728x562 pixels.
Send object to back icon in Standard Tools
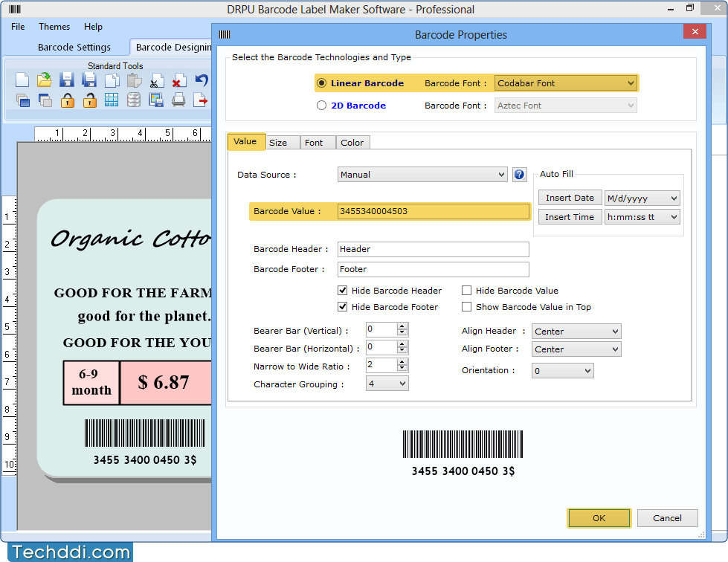(x=45, y=100)
